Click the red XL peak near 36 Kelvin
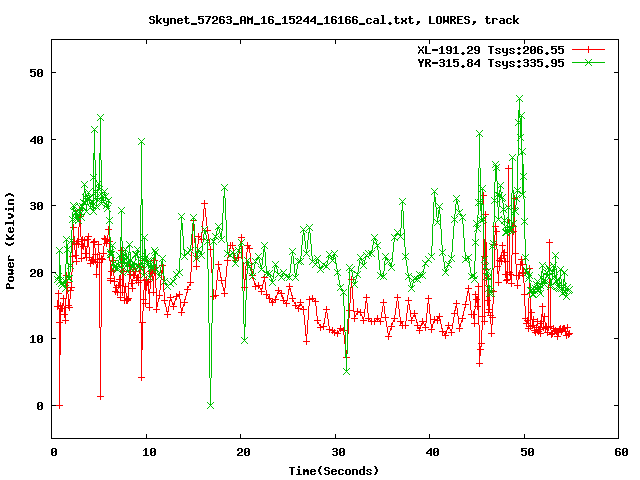Screen dimensions: 640x480 509,168
